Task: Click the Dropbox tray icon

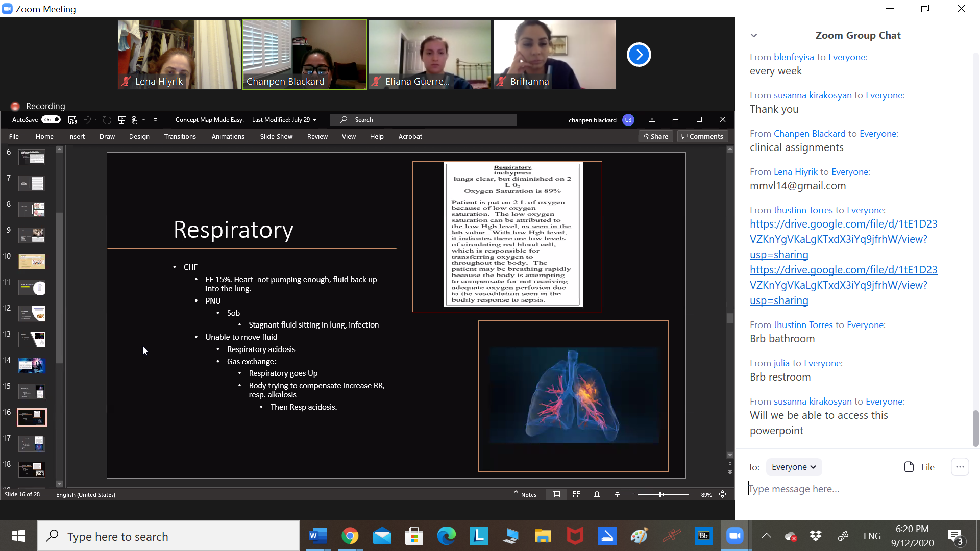Action: point(816,536)
